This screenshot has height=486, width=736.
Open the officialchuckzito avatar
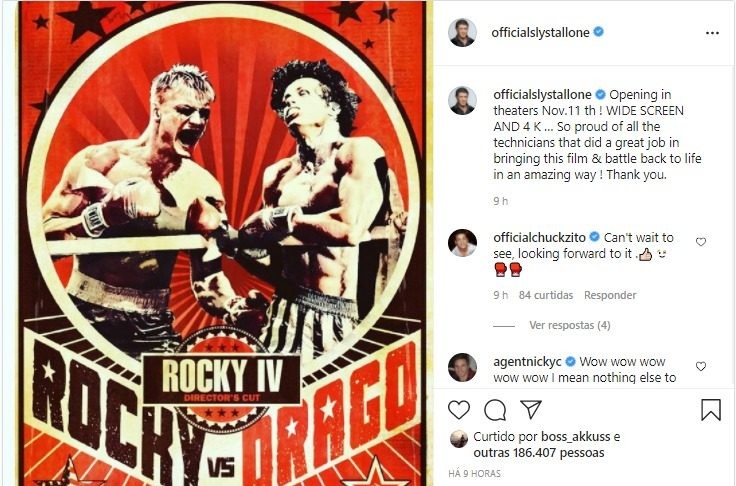pos(462,243)
